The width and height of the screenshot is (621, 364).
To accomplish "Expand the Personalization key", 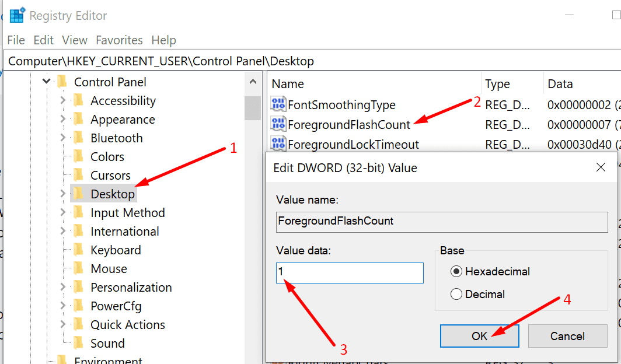I will [x=62, y=287].
